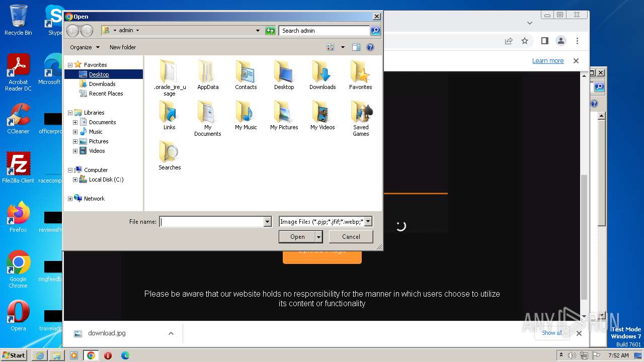Screen dimensions: 644x362
Task: Open the Open button split arrow
Action: (318, 237)
